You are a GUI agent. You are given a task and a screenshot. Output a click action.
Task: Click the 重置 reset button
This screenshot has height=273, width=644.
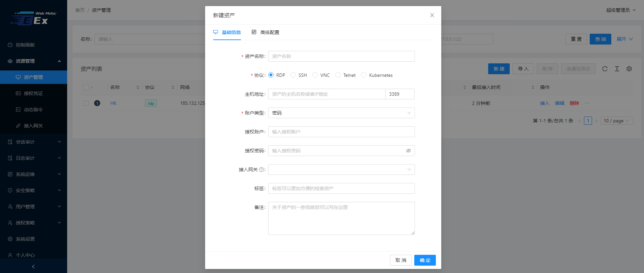click(576, 39)
